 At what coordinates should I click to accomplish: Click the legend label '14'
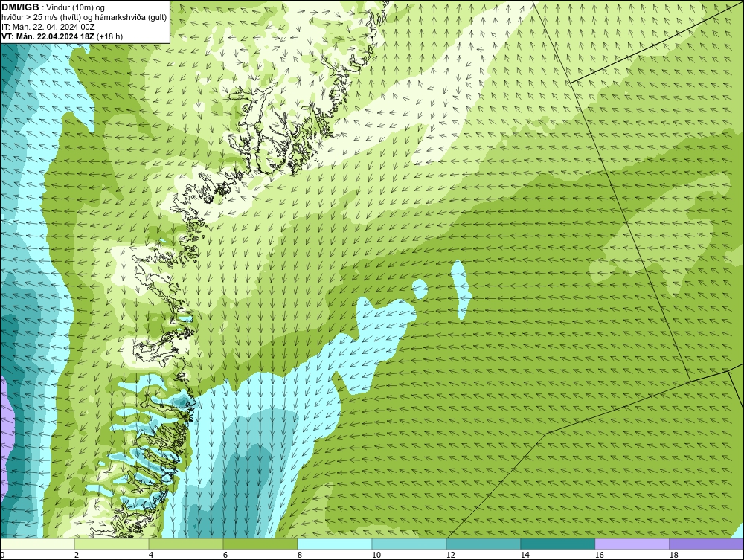point(525,555)
